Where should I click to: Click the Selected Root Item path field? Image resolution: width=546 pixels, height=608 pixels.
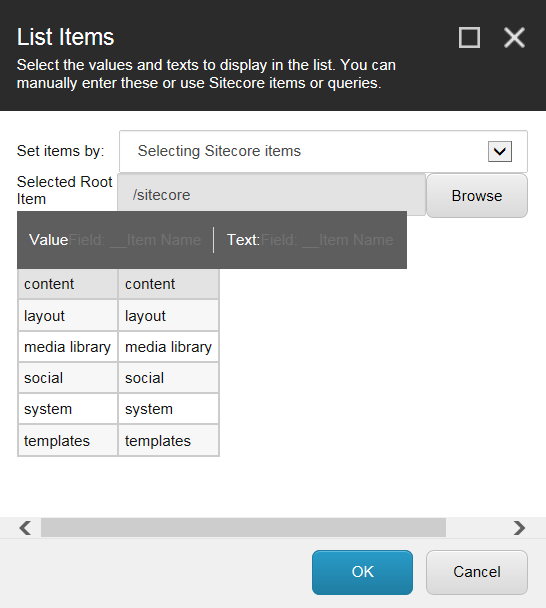coord(271,195)
